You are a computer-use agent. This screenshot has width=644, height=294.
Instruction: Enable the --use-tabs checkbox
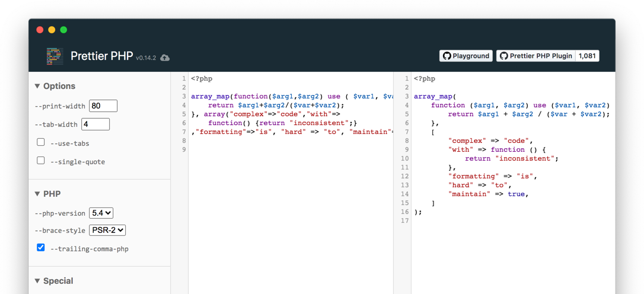(41, 142)
